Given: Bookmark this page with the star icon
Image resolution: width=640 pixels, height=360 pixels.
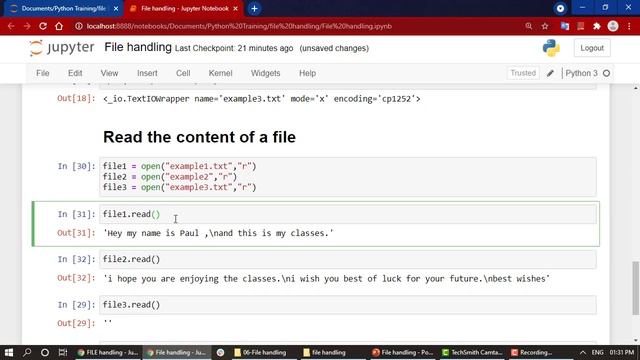Looking at the screenshot, I should point(545,26).
